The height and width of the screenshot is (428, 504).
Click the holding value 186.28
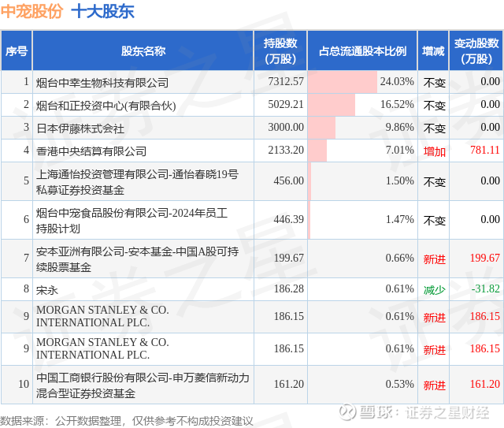pos(289,288)
